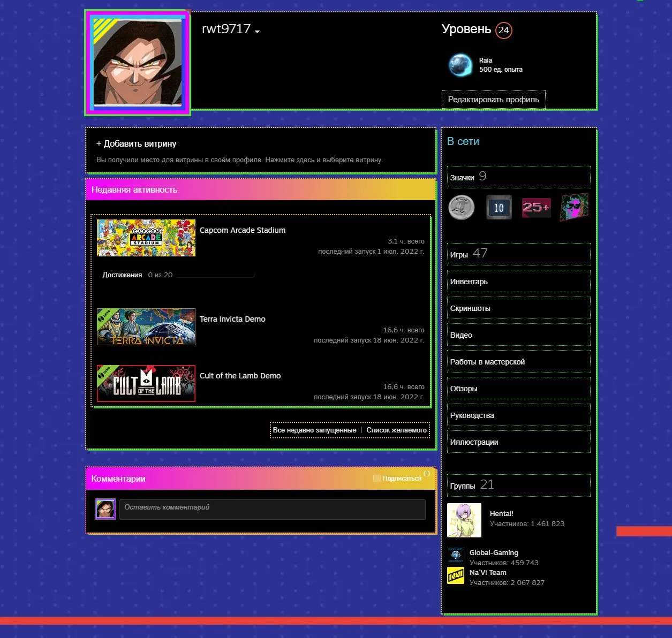Viewport: 672px width, 638px height.
Task: Open the "Список желаемого" wishlist link
Action: 397,430
